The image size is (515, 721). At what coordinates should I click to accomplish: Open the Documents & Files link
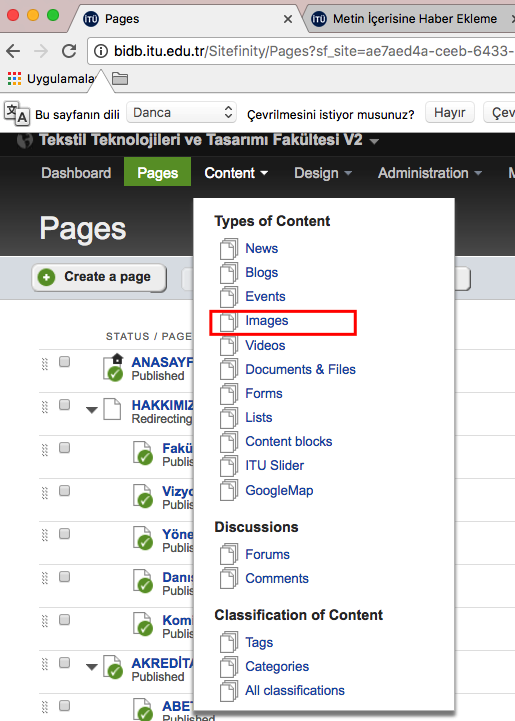(x=300, y=369)
